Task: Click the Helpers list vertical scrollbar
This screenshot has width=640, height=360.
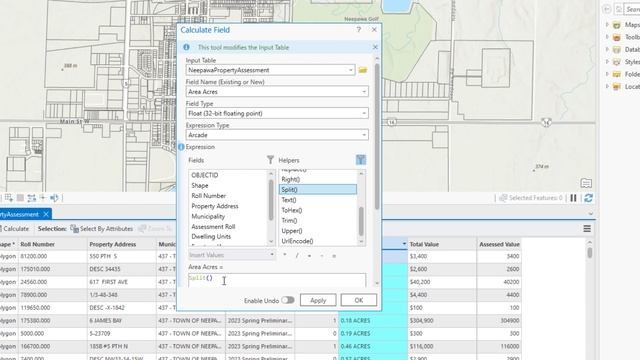Action: tap(361, 220)
